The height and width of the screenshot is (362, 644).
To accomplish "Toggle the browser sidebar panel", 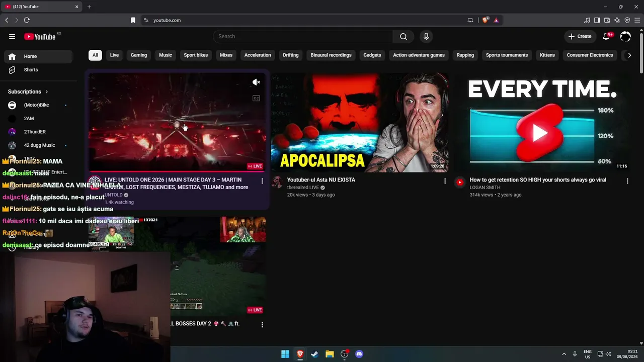I will pos(597,20).
